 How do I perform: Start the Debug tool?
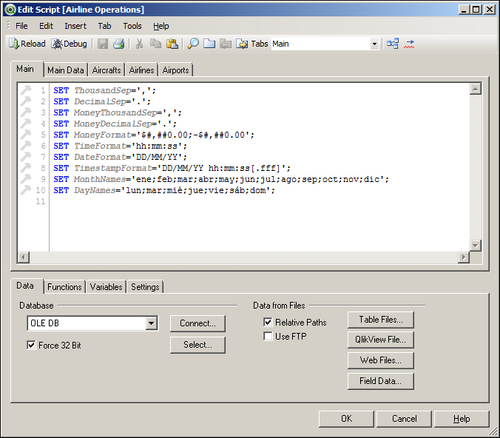point(69,44)
